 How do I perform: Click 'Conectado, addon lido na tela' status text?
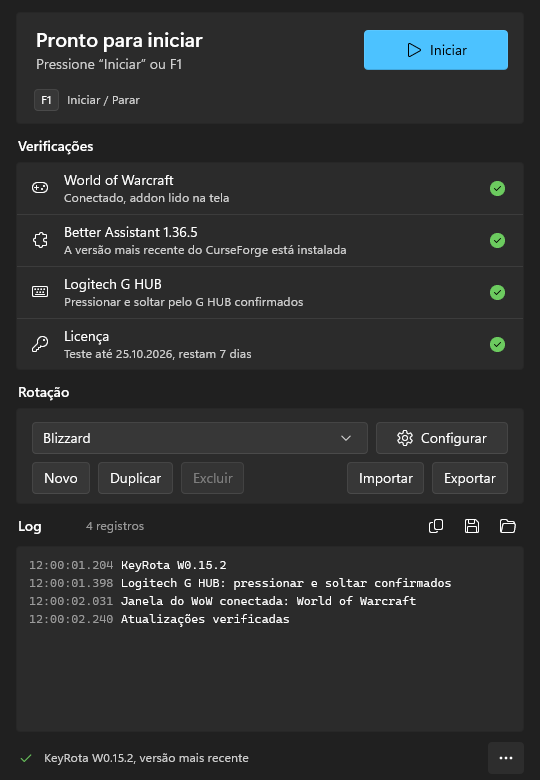coord(147,198)
